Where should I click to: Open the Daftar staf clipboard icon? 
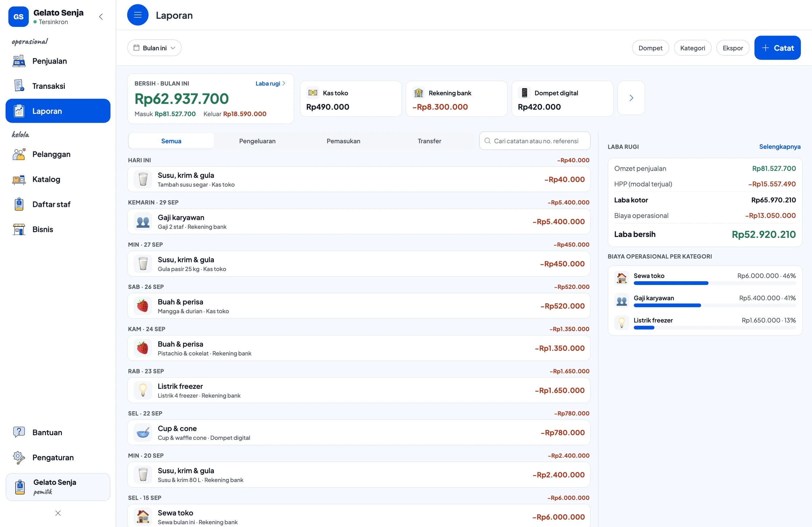[19, 204]
